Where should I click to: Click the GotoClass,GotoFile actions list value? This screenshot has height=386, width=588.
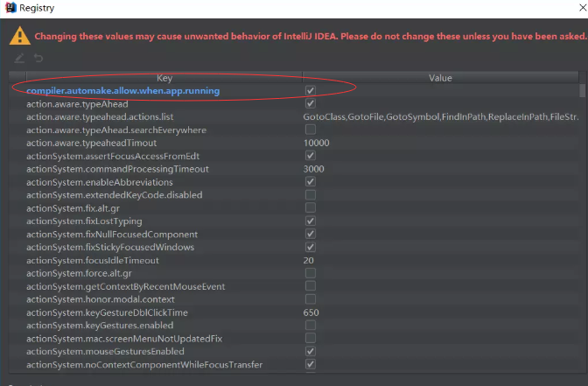[x=441, y=117]
